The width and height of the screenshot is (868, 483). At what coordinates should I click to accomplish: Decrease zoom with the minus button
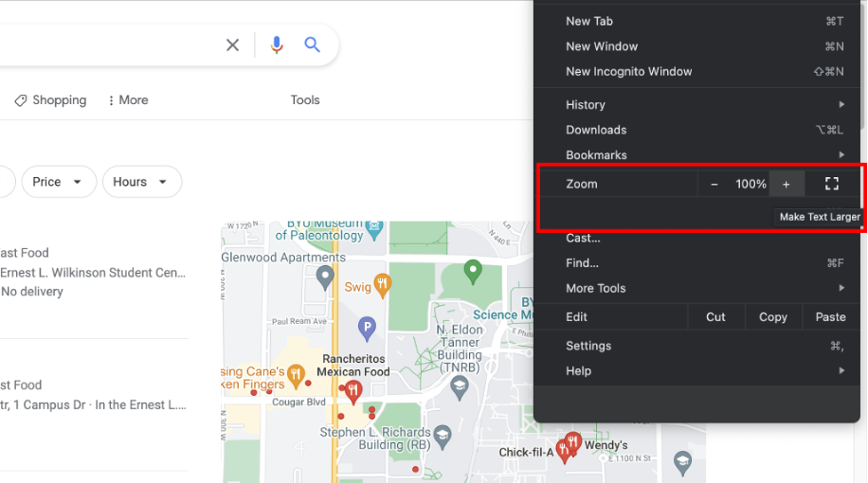(x=714, y=184)
